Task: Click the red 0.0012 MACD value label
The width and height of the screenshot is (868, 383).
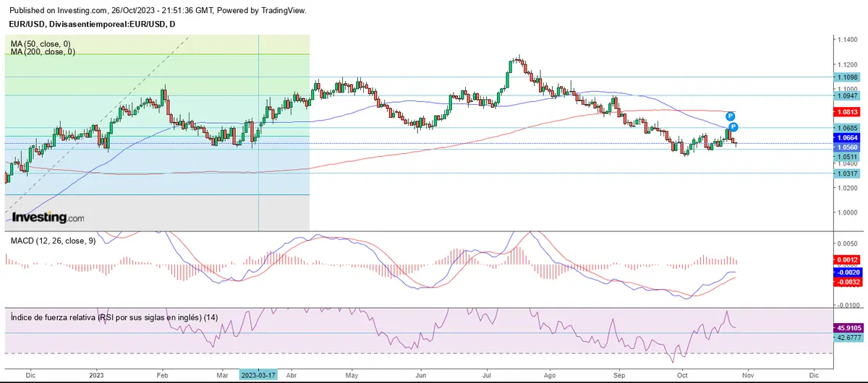Action: [847, 259]
